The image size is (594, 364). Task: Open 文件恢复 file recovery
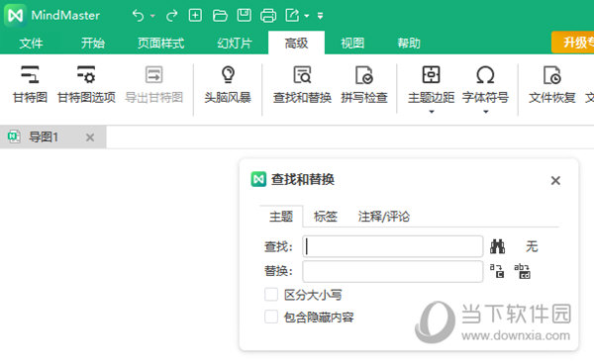tap(552, 84)
